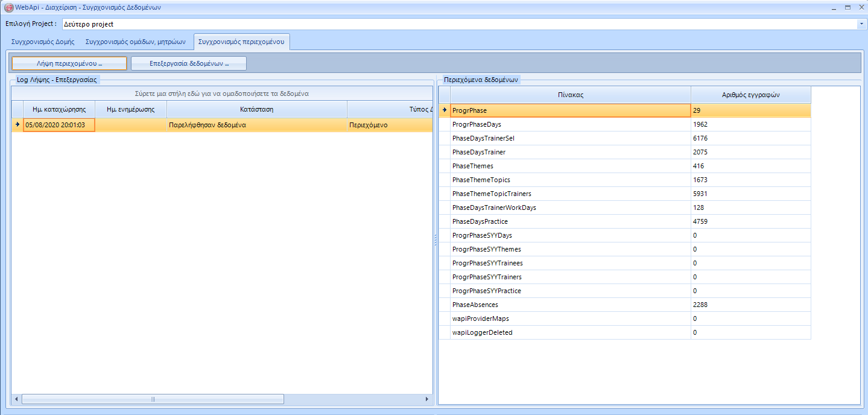Open Συγχρονισμός ομάδων, μητρώων tab

(x=136, y=42)
